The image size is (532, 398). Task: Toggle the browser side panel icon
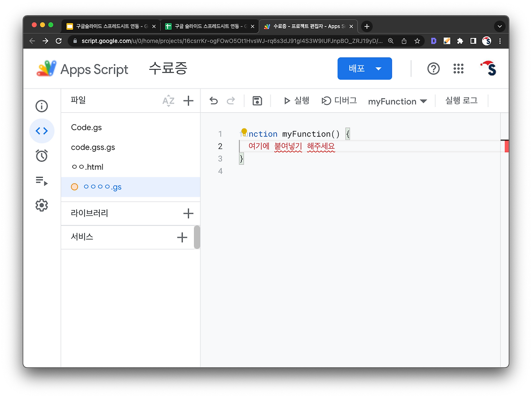[473, 41]
